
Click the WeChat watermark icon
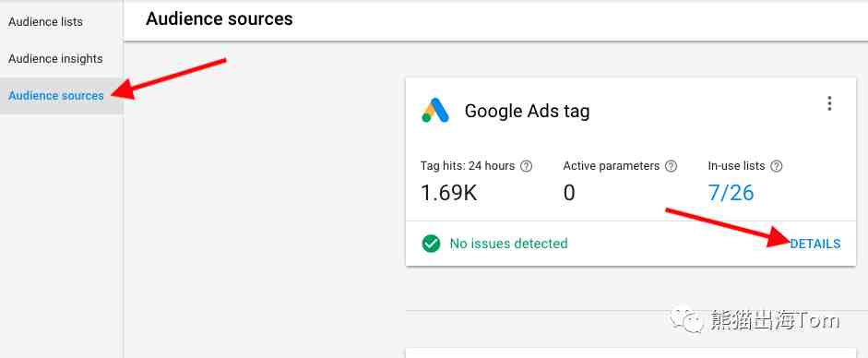click(x=686, y=319)
